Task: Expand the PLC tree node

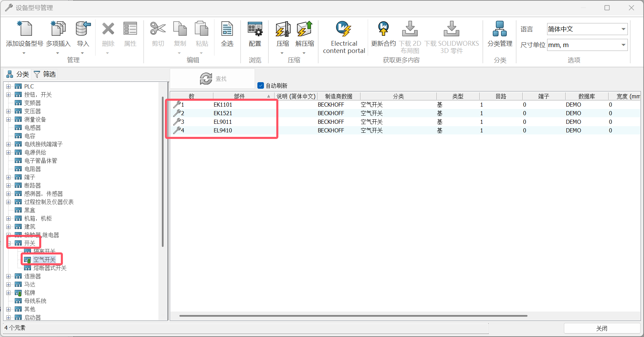Action: tap(9, 86)
